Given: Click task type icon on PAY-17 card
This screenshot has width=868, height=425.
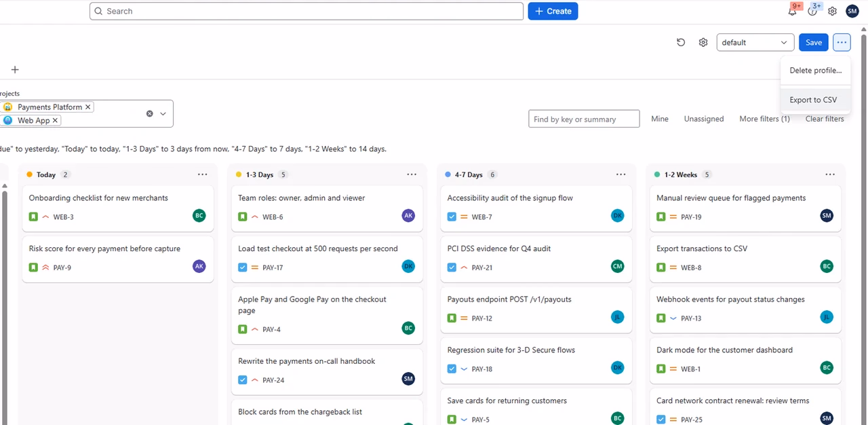Looking at the screenshot, I should pos(243,267).
